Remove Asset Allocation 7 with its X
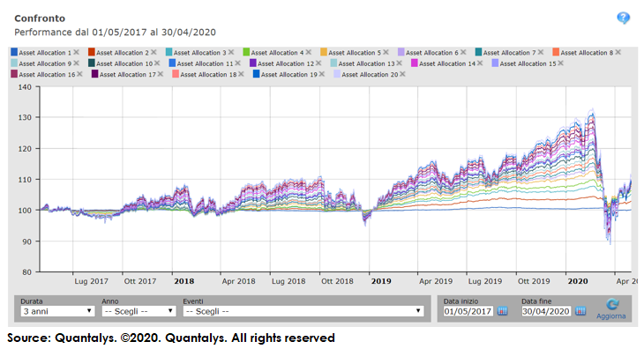Viewport: 644px width, 349px height. [x=541, y=53]
